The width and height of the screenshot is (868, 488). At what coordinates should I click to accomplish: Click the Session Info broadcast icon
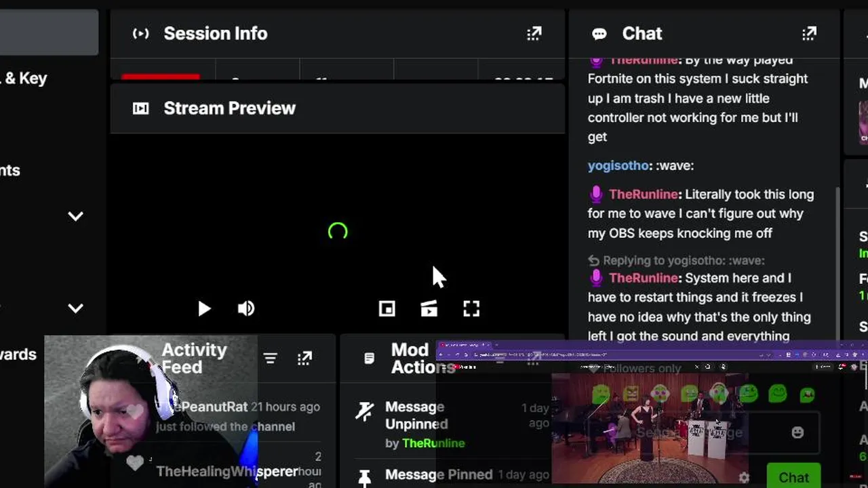[140, 33]
